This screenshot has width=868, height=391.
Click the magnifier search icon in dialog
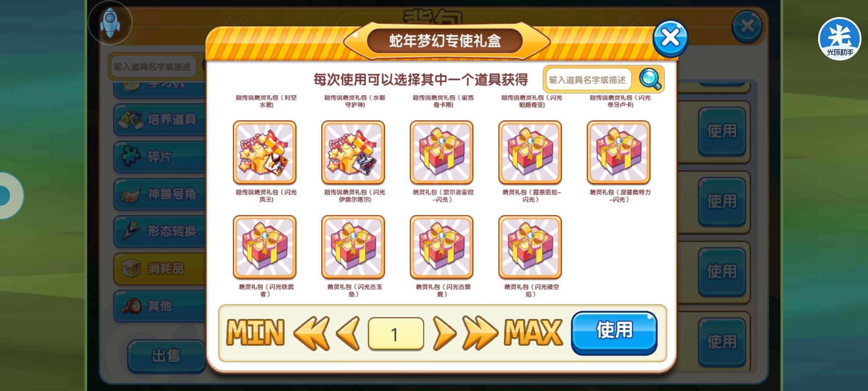650,79
